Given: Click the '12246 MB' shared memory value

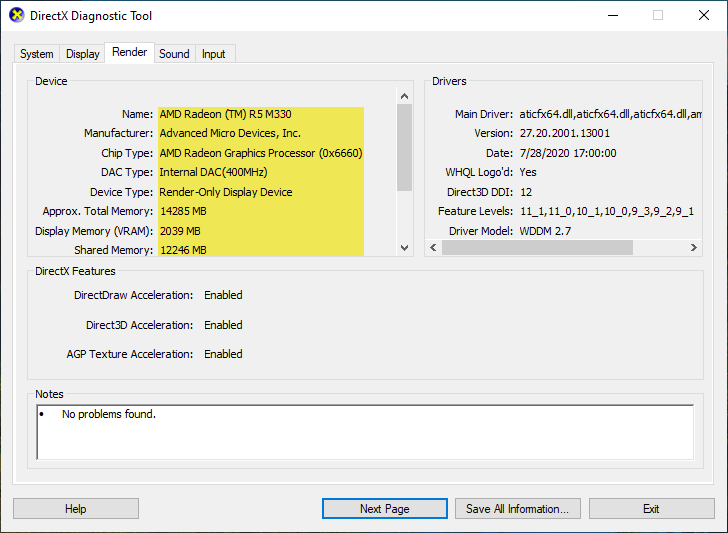Looking at the screenshot, I should pyautogui.click(x=183, y=250).
